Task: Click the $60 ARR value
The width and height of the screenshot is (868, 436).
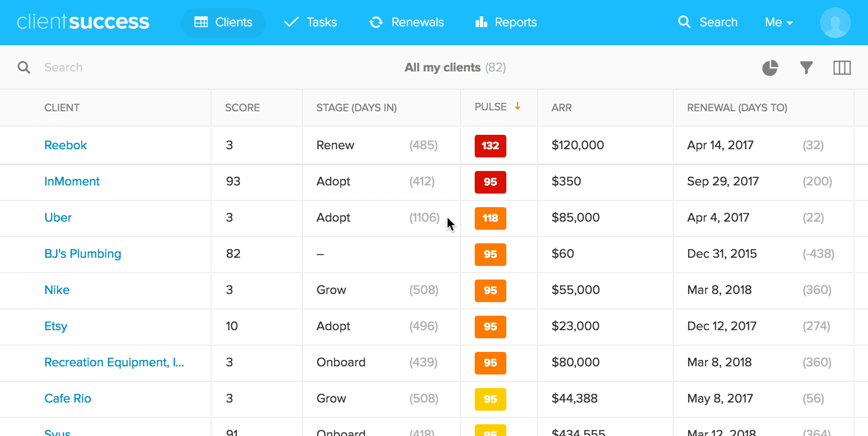Action: [563, 254]
